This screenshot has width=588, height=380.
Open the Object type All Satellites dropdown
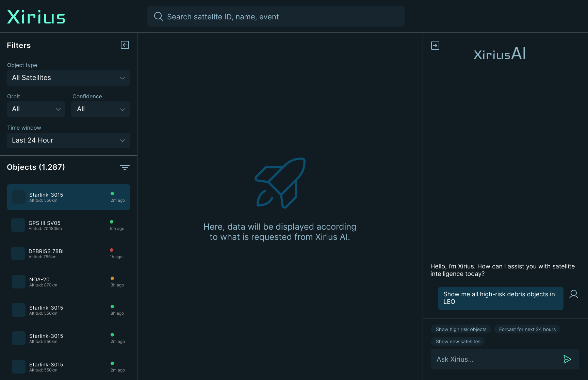point(68,78)
